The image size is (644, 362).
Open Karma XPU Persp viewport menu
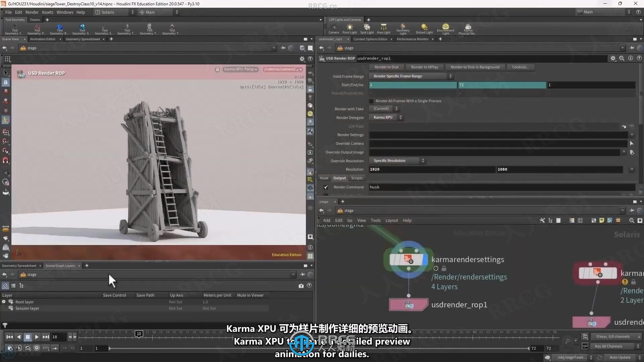(240, 69)
